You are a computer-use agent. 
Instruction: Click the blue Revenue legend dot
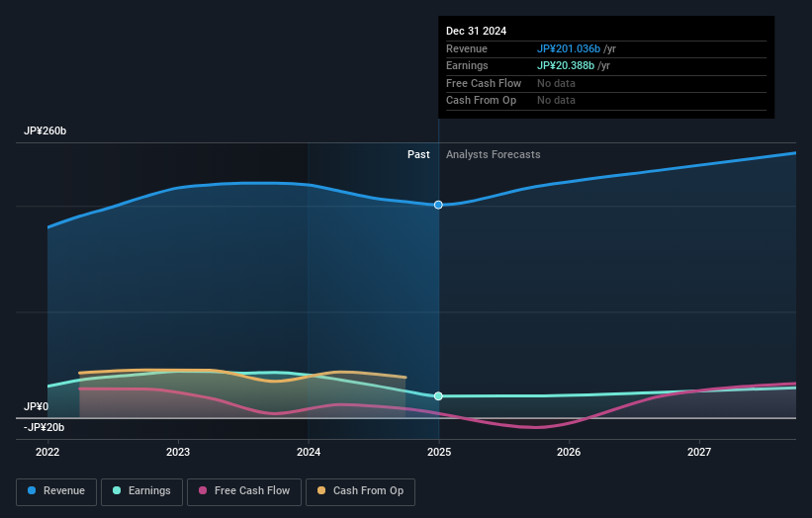point(32,490)
